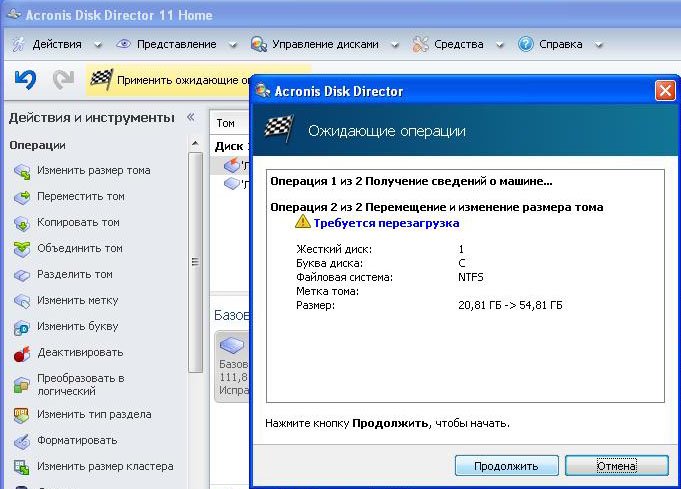Image resolution: width=681 pixels, height=489 pixels.
Task: Click the Отмена button
Action: 617,466
